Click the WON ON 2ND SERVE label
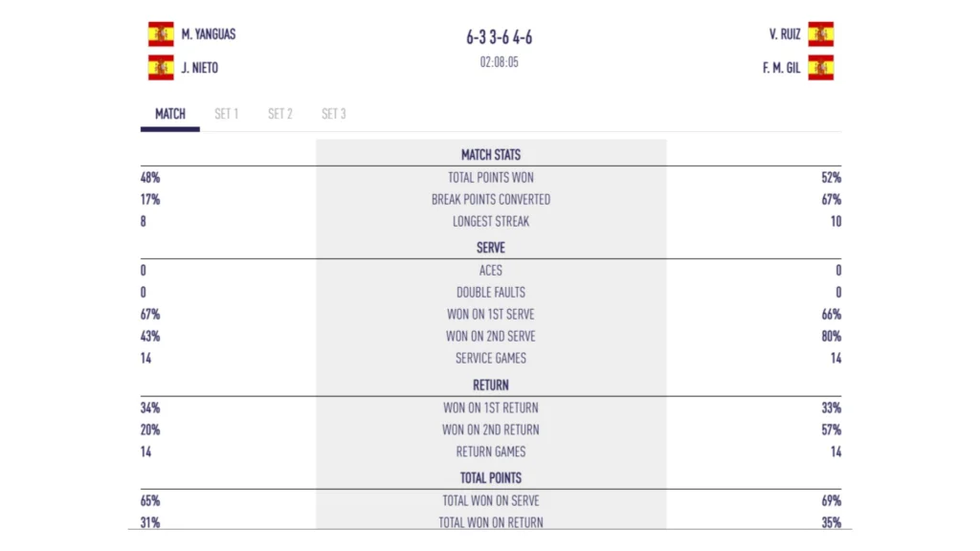Screen dimensions: 980x551 (491, 337)
